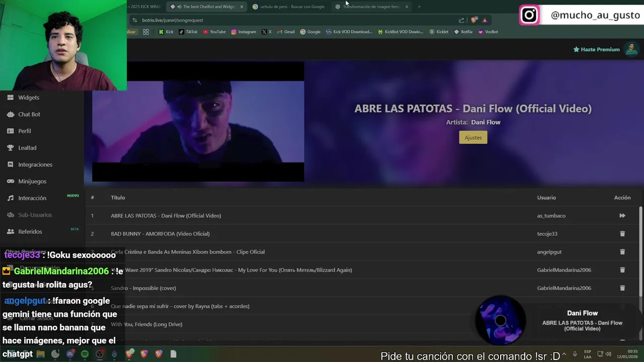Select With You, Friends (Long Drive) row
Image resolution: width=644 pixels, height=362 pixels.
(x=146, y=324)
